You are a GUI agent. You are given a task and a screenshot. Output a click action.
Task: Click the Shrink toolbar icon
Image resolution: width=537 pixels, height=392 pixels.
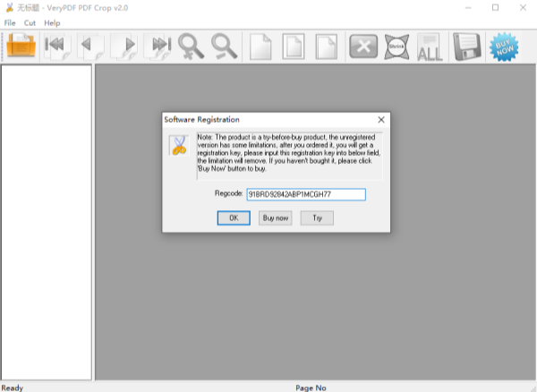396,47
